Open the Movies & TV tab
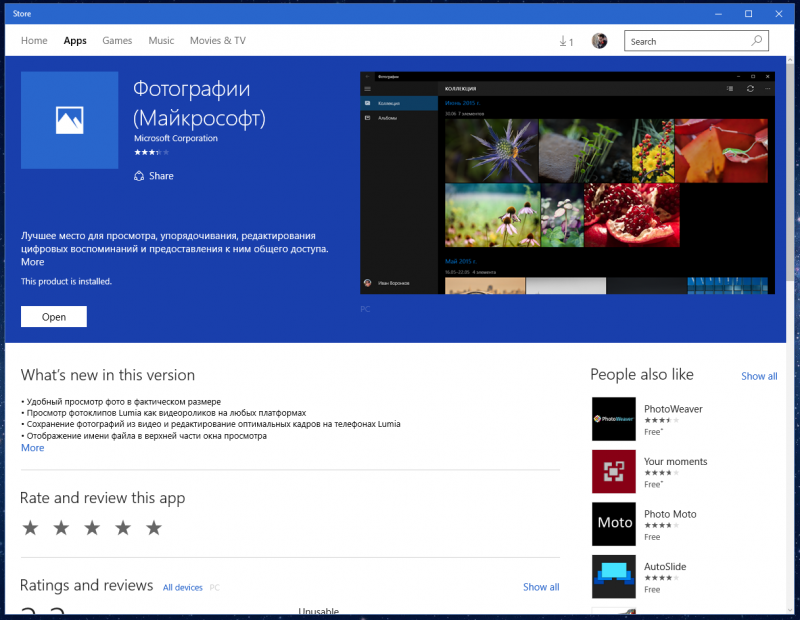Screen dimensions: 800x620 click(218, 40)
